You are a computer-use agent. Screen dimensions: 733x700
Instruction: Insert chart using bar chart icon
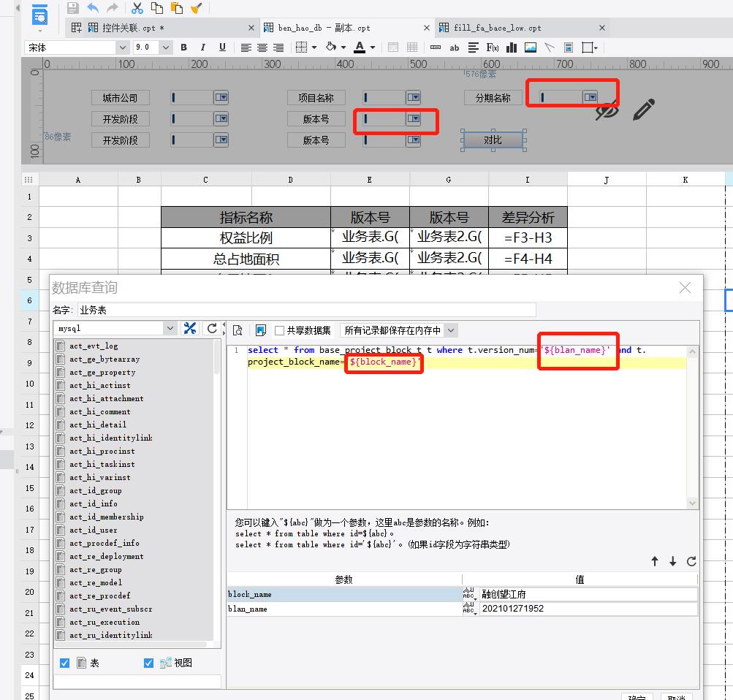(x=512, y=47)
